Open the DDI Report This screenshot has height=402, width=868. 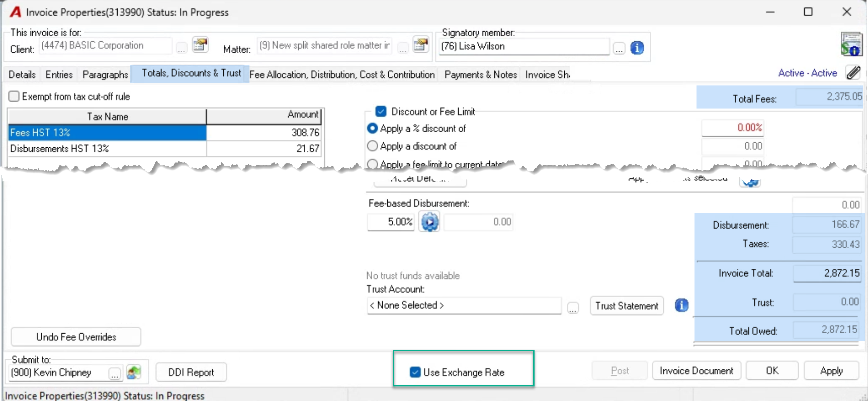pyautogui.click(x=191, y=372)
